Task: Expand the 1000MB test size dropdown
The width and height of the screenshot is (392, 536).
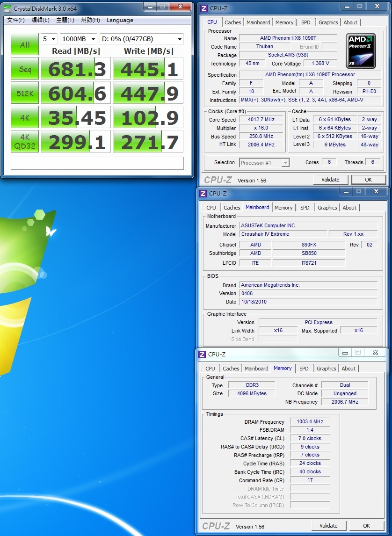Action: coord(78,39)
